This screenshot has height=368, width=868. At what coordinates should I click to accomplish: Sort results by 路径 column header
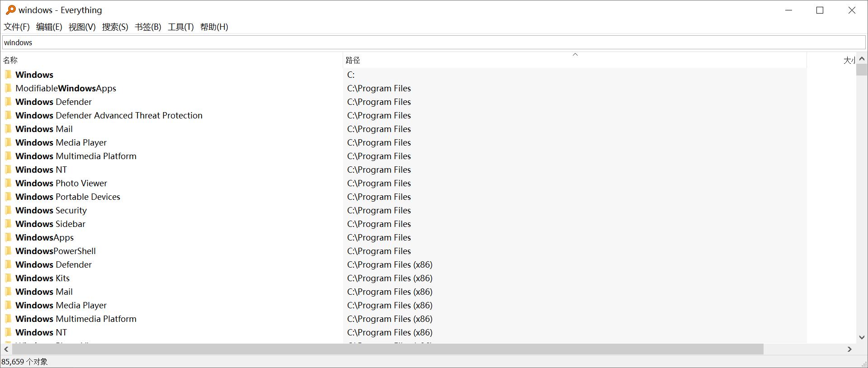pos(353,60)
